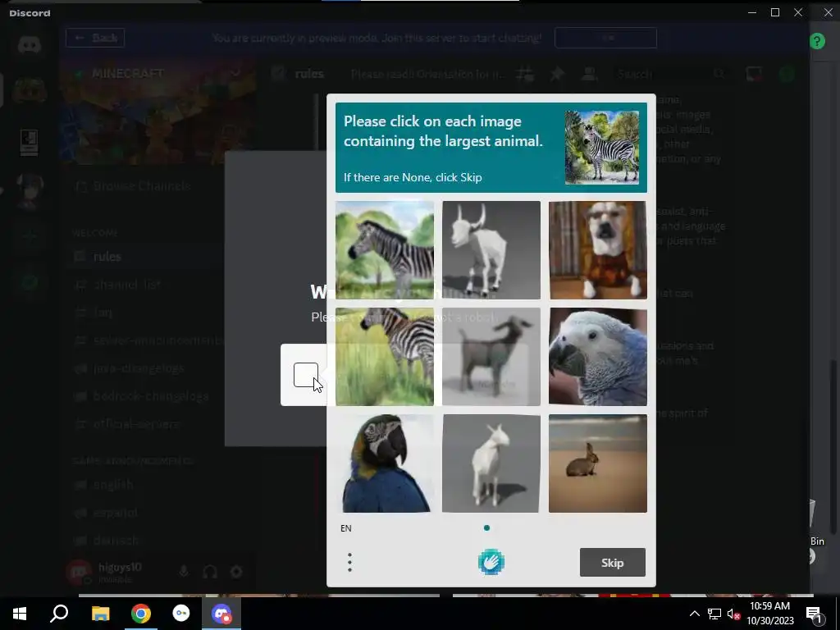Tick the I am human verification checkbox

306,374
